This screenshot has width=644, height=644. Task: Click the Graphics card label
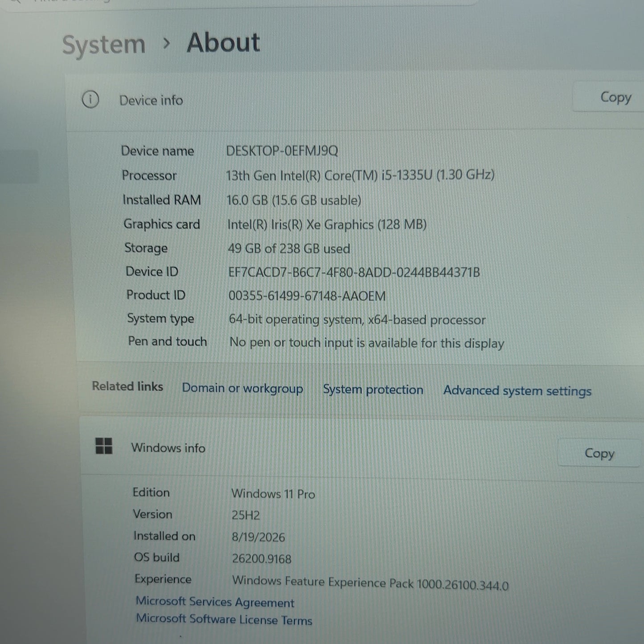click(161, 224)
